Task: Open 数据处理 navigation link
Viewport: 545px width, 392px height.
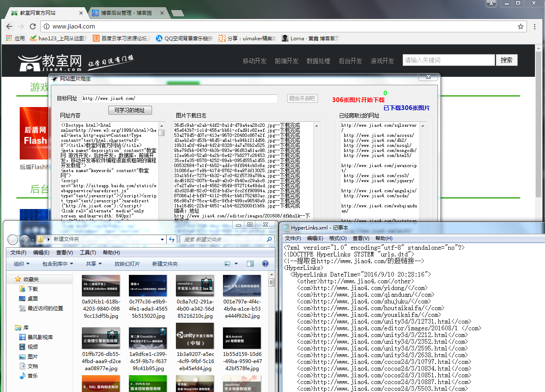Action: point(318,61)
